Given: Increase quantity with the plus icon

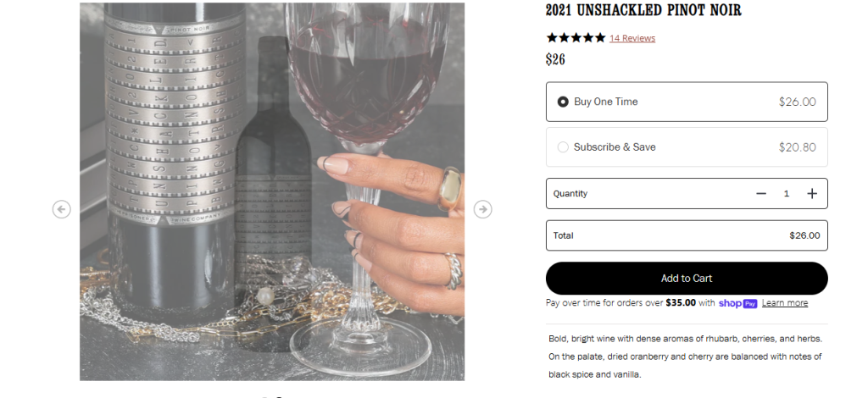Looking at the screenshot, I should [x=811, y=193].
